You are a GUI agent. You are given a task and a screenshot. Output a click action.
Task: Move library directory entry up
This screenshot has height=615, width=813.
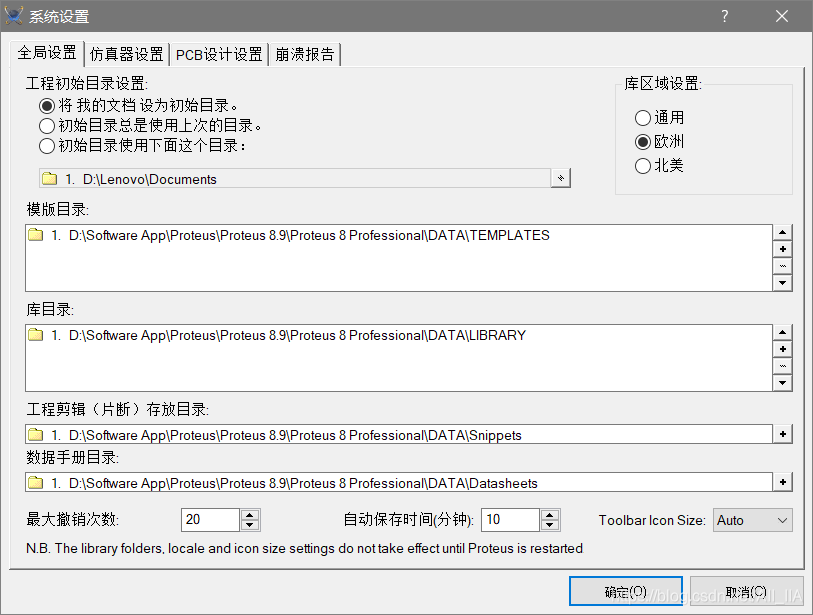(x=782, y=332)
